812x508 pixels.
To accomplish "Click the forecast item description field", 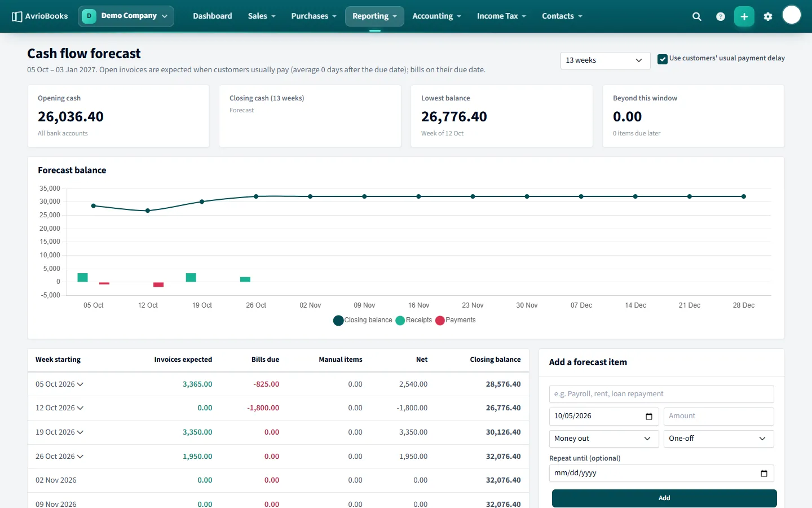I will (661, 394).
